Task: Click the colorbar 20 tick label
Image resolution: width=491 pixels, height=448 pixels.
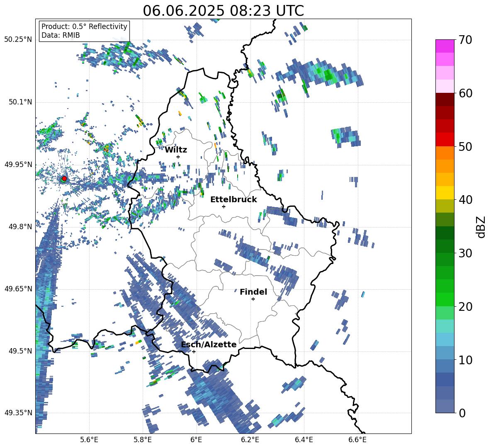Action: (465, 306)
